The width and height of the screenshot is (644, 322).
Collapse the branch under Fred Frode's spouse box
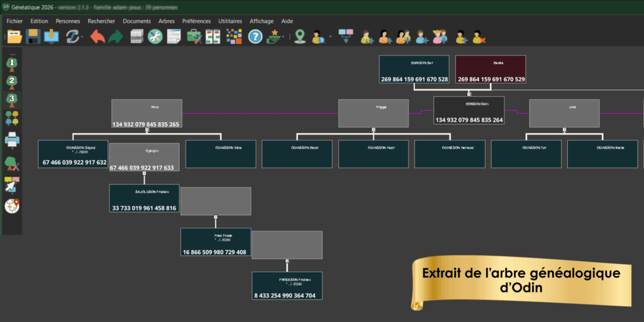[287, 260]
